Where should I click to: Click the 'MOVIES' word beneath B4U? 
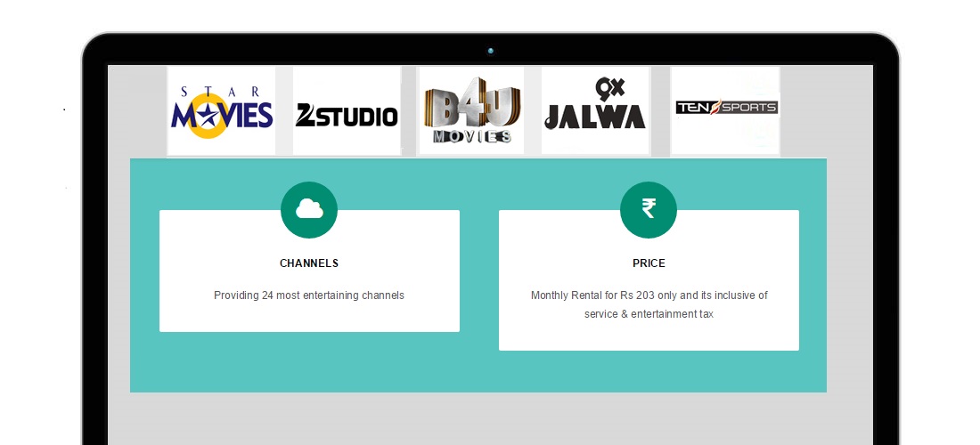click(472, 137)
